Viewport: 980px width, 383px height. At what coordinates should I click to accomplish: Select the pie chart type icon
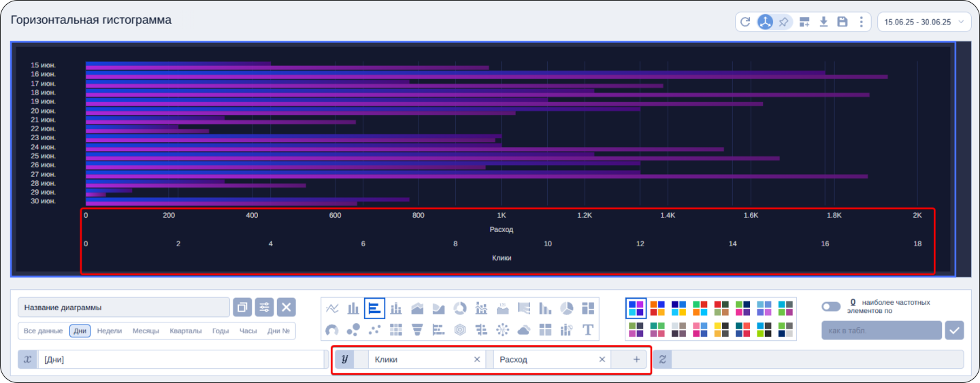click(x=566, y=308)
